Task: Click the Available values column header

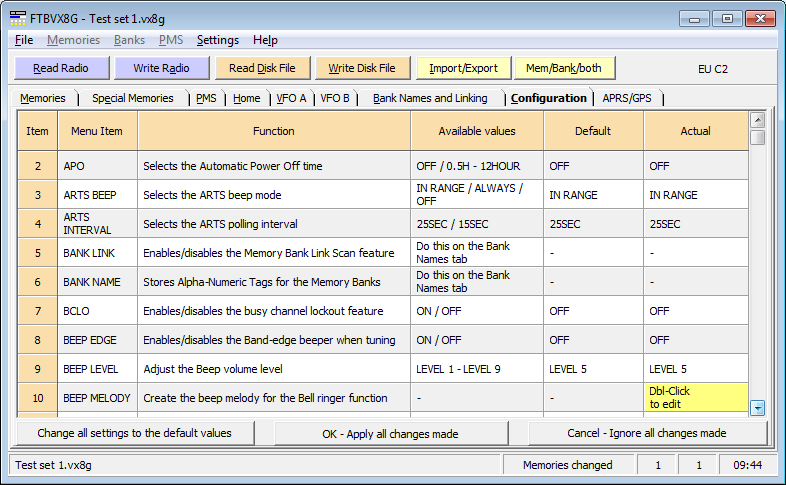Action: (x=477, y=131)
